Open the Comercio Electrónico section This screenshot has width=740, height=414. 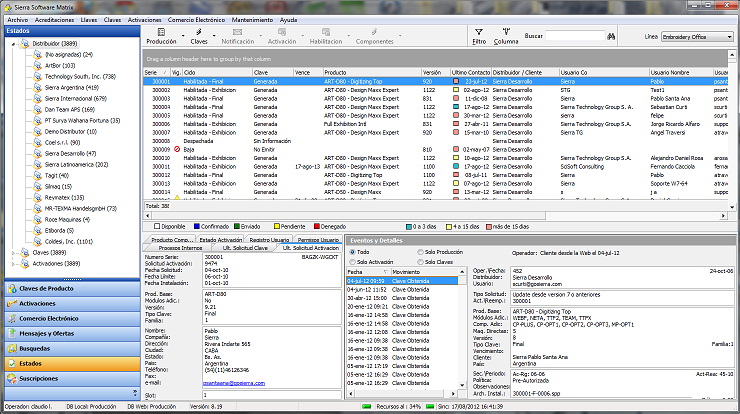coord(72,319)
